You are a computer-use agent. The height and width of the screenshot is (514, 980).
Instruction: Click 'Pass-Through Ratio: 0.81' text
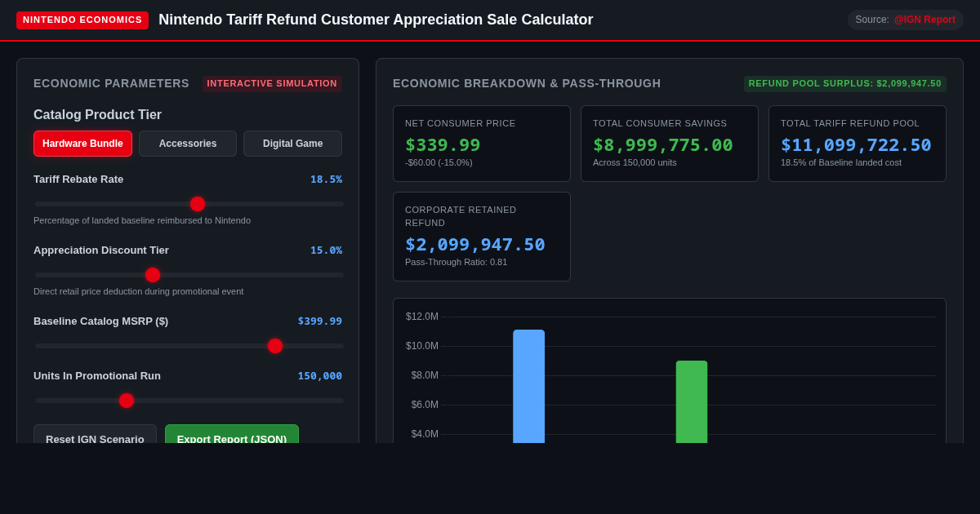[x=456, y=262]
